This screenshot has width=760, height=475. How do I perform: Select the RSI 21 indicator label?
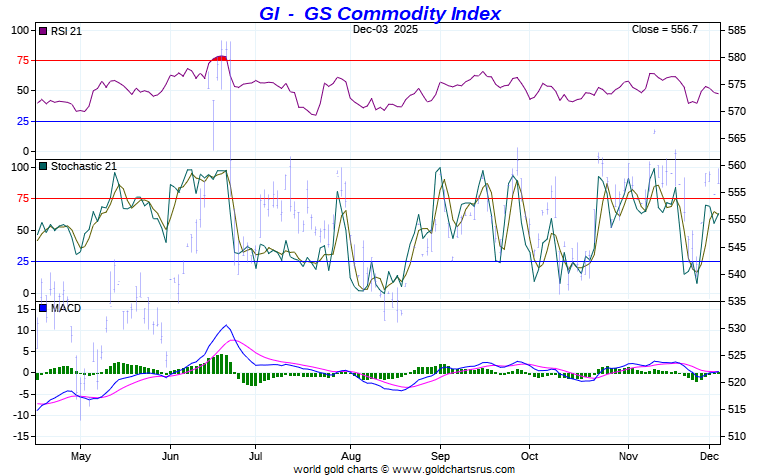click(x=66, y=31)
